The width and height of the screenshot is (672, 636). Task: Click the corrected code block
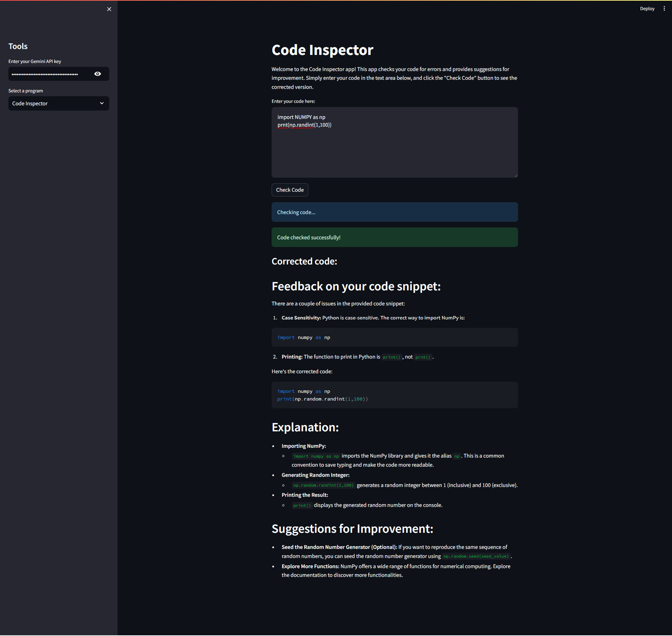tap(394, 395)
